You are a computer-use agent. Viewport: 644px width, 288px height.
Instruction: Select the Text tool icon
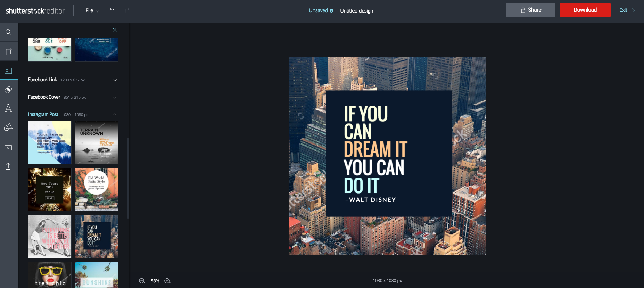click(x=9, y=108)
